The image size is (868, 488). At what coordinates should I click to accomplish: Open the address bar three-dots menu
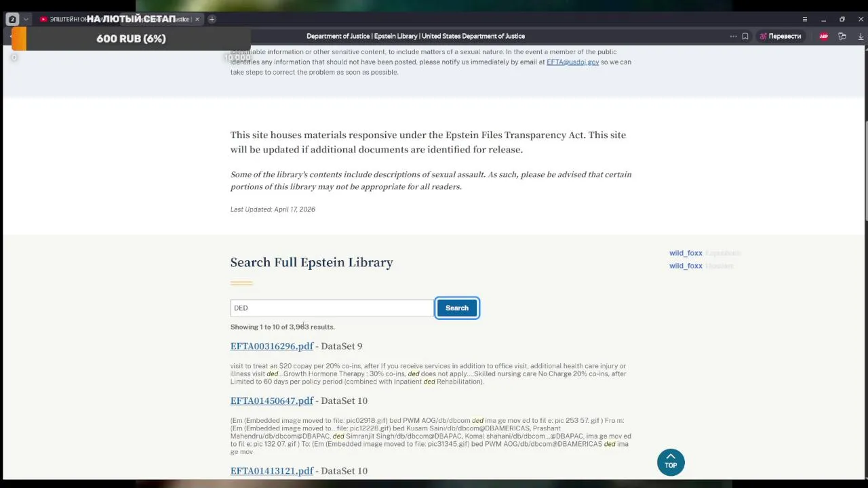(733, 37)
